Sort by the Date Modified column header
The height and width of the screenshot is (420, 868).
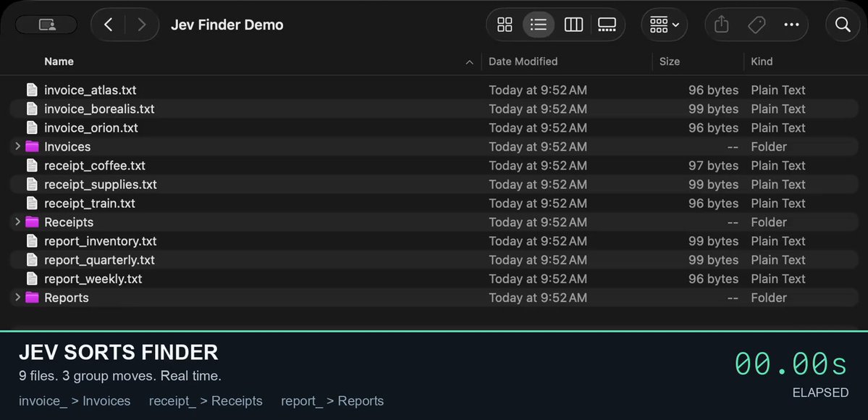523,62
